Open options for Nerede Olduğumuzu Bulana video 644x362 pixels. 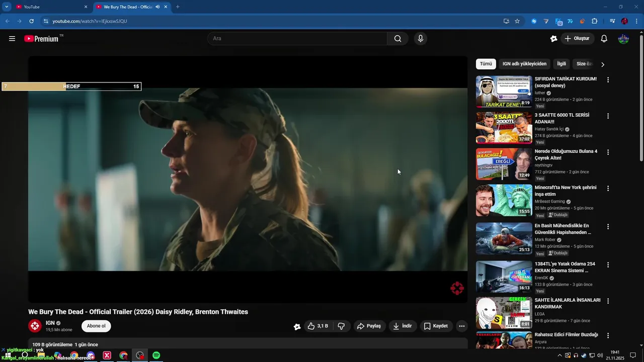608,152
